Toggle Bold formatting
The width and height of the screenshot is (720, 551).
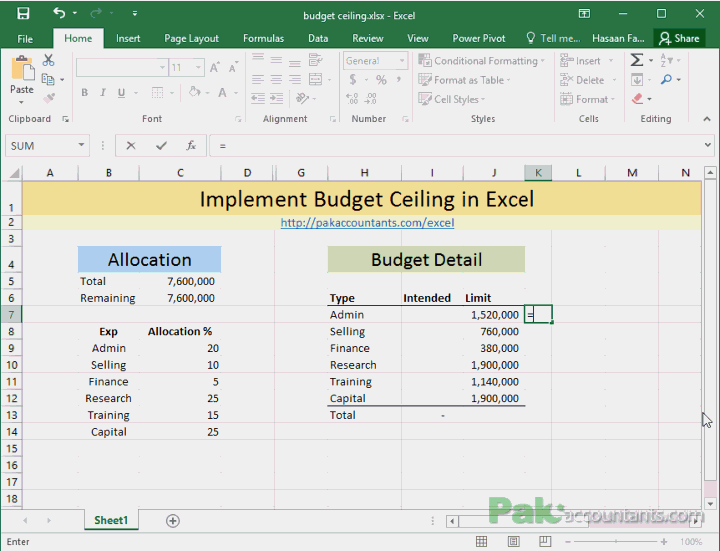click(x=84, y=93)
